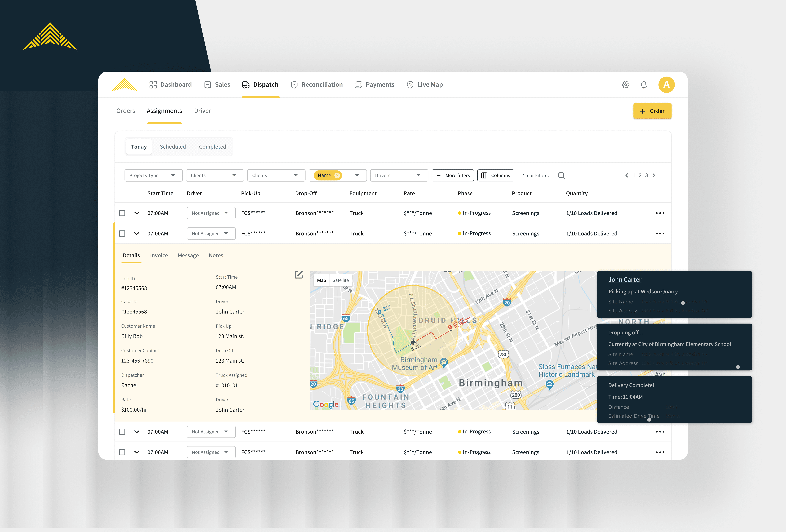
Task: Remove the Name filter chip
Action: 337,175
